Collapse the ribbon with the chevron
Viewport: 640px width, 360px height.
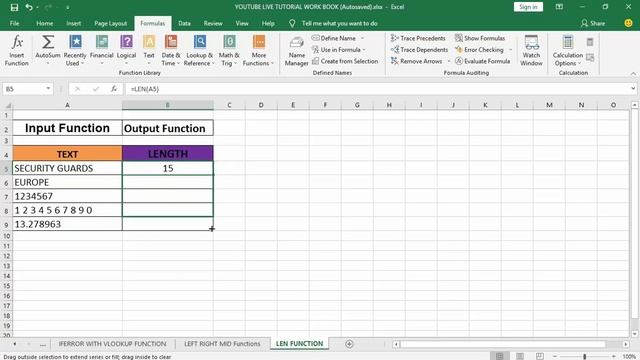click(633, 73)
